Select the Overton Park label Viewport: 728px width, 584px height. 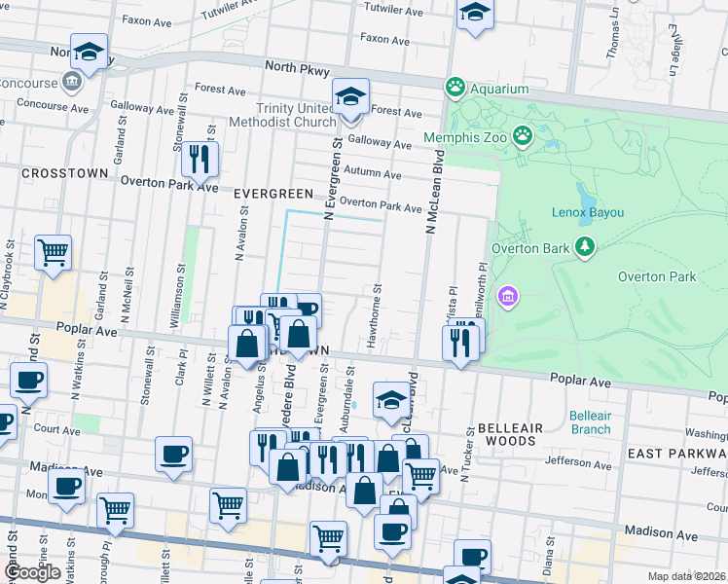pyautogui.click(x=657, y=276)
